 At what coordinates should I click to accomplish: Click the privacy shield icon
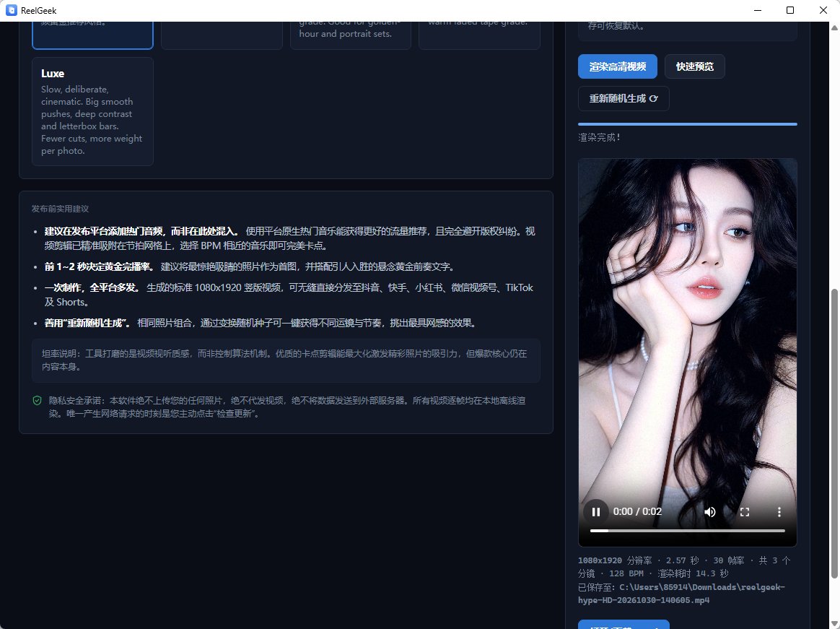click(x=37, y=401)
